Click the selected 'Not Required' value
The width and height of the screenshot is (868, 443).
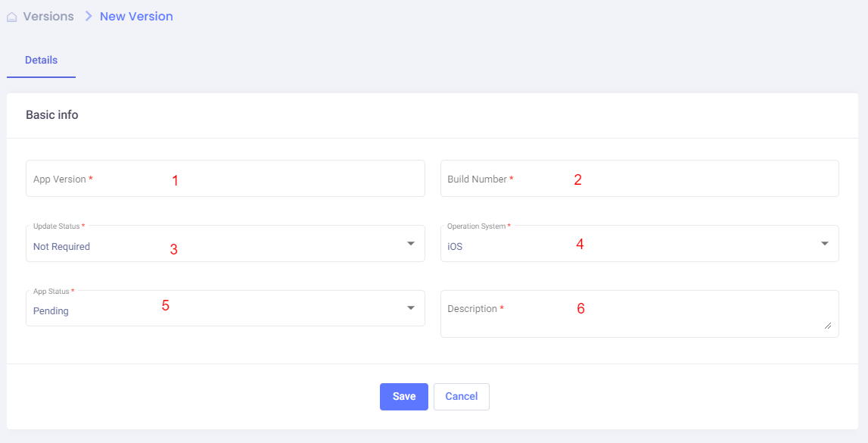pos(61,247)
